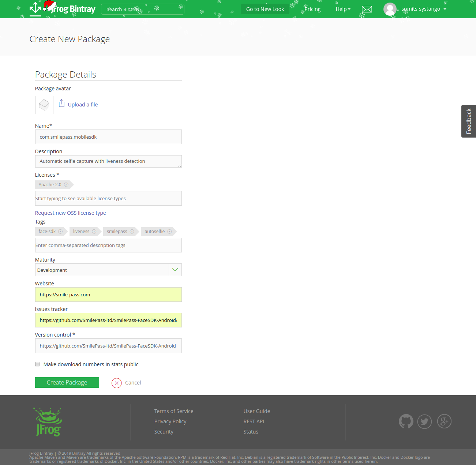Open the Pricing page

coord(312,9)
